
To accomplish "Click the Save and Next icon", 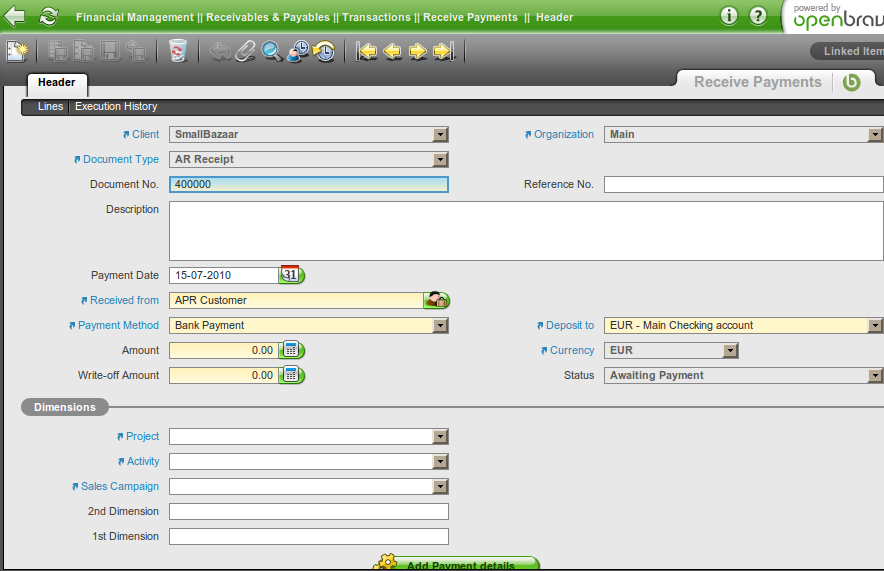I will pos(136,51).
